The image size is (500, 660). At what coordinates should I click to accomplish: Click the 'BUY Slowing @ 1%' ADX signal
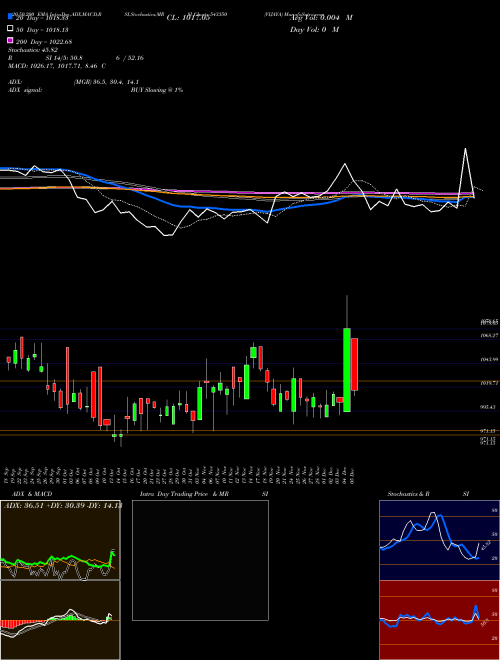(x=157, y=90)
